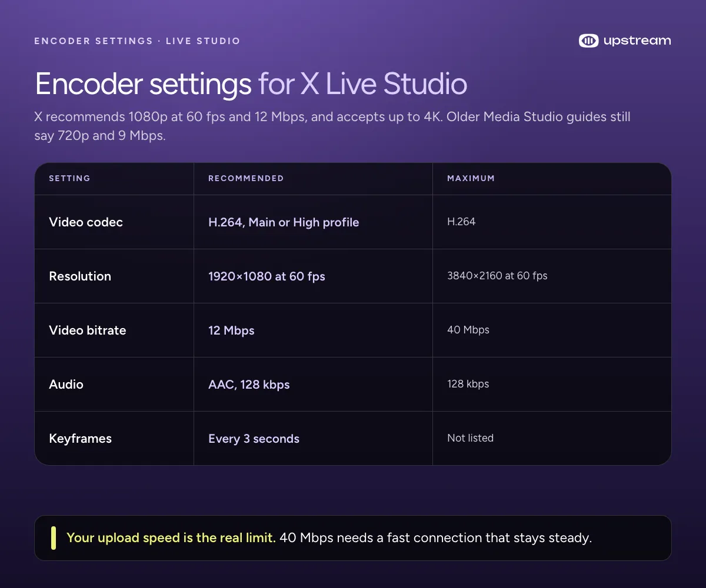Click the SETTING column header
The width and height of the screenshot is (706, 588).
[x=69, y=178]
